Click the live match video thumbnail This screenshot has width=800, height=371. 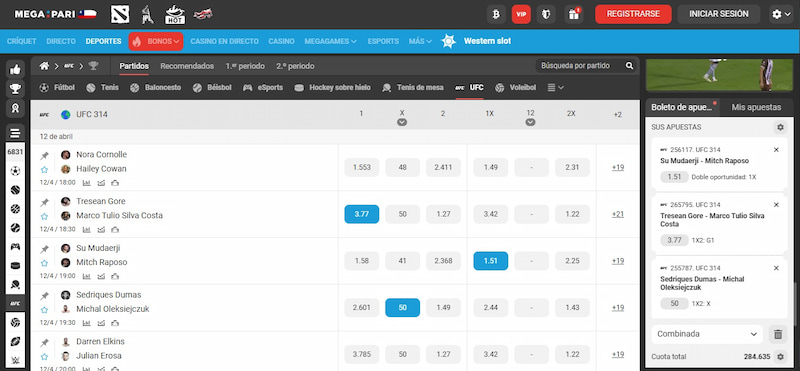(x=719, y=75)
